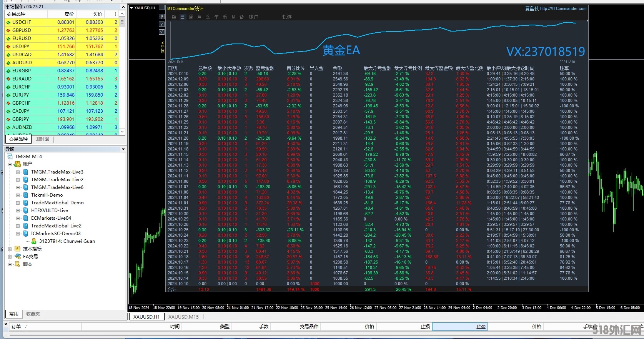644x339 pixels.
Task: Click the server icon beside HTFXVULTD-Live
Action: 26,210
